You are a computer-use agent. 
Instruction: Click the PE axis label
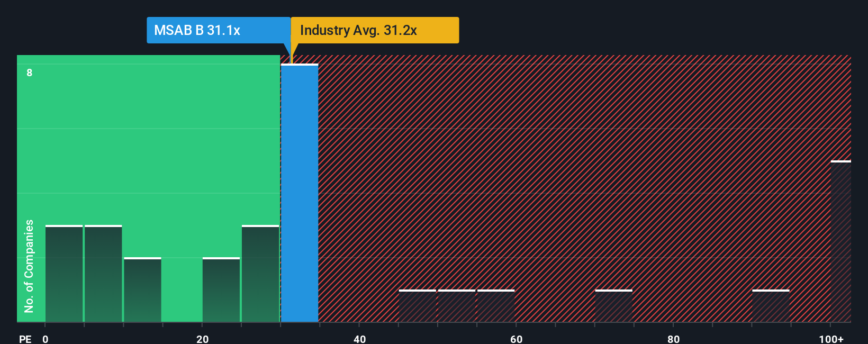pyautogui.click(x=25, y=339)
